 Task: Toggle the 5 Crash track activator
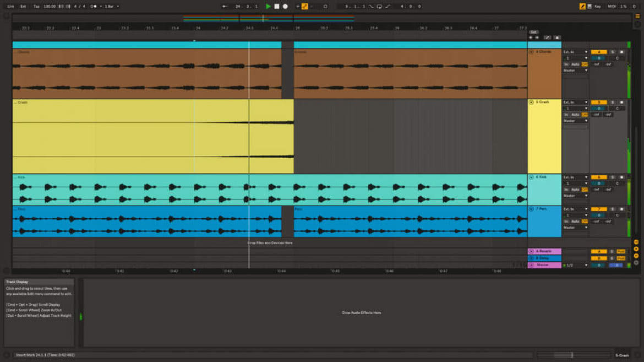(599, 102)
